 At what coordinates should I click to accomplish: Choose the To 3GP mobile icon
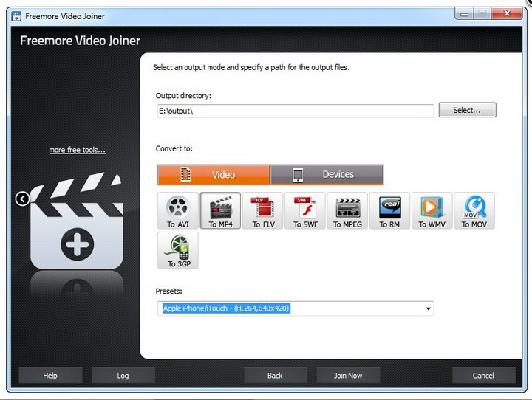(x=178, y=250)
